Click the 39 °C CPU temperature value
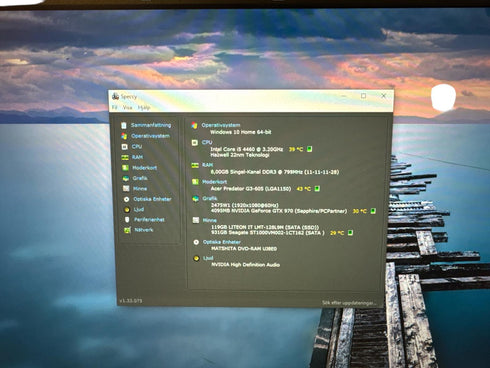The height and width of the screenshot is (368, 490). click(296, 149)
